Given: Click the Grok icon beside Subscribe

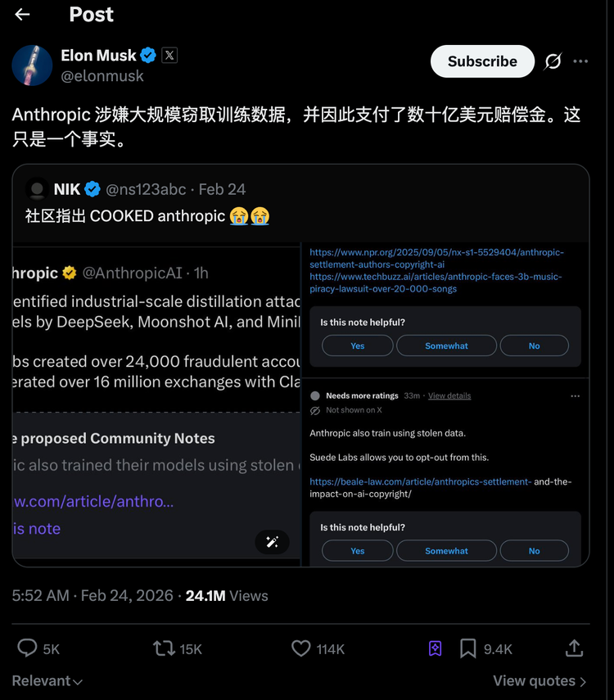Looking at the screenshot, I should [x=553, y=61].
